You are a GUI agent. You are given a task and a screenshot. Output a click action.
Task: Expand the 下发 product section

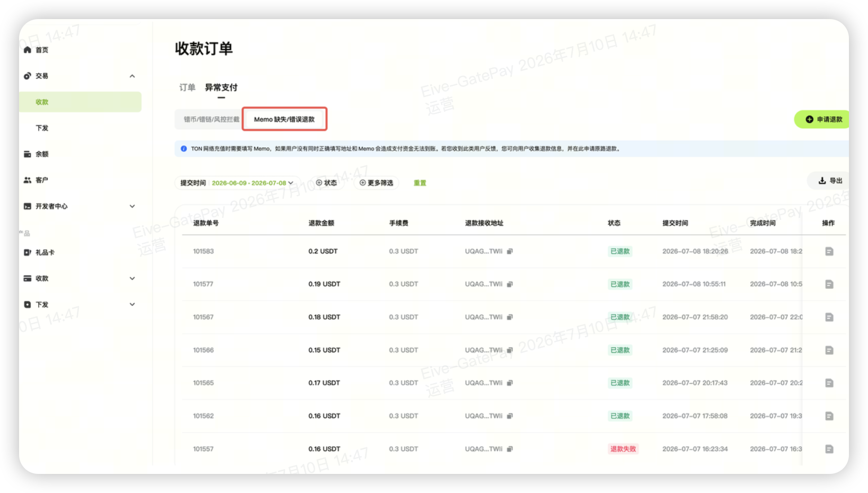point(132,304)
